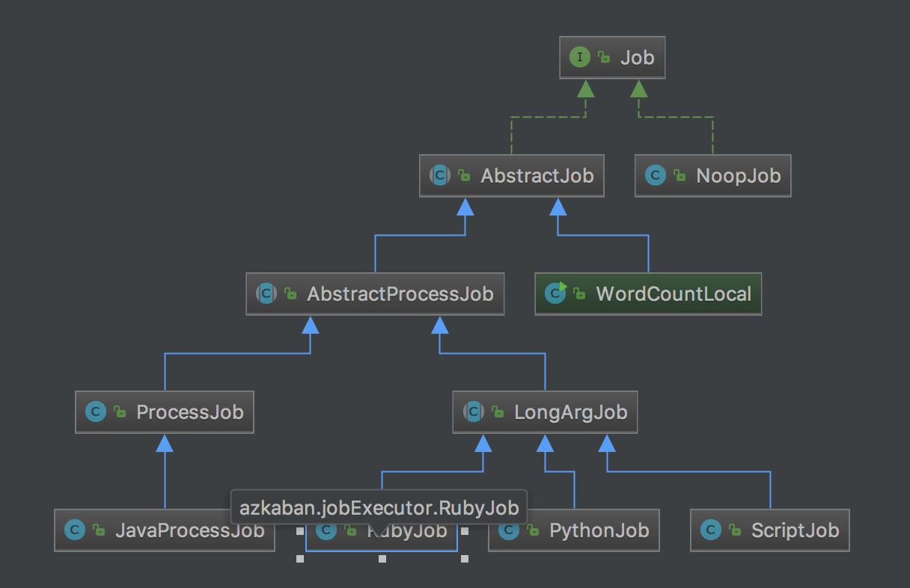
Task: Click the public lock icon on RubyJob
Action: (349, 530)
